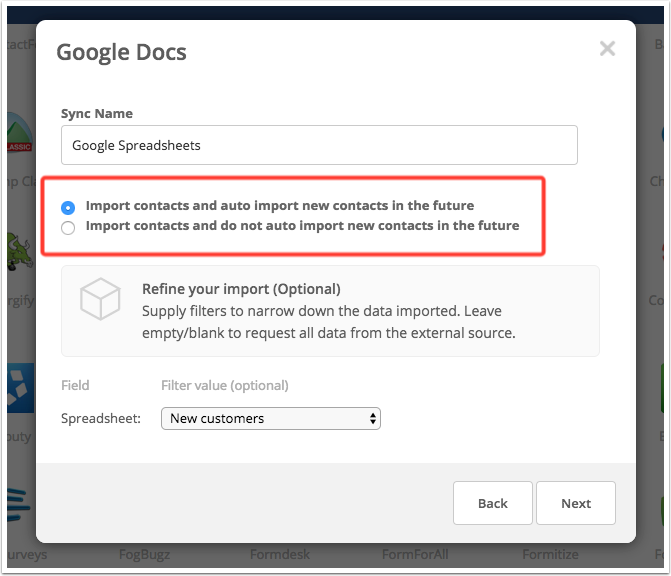Screen dimensions: 671x576
Task: Click the Sync Name input field
Action: [x=319, y=145]
